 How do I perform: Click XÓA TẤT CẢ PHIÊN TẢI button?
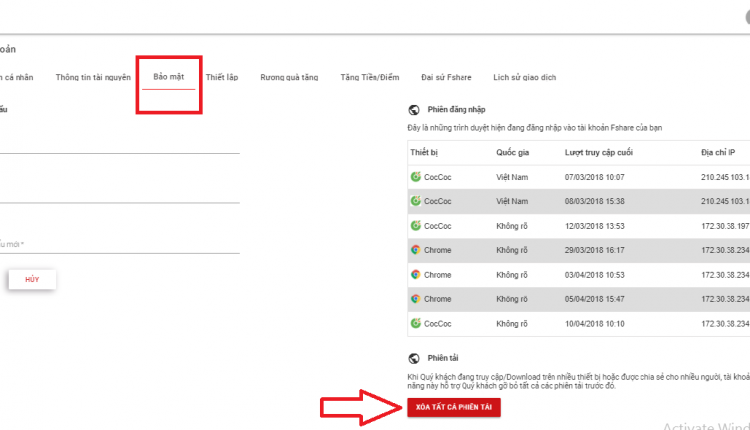click(x=454, y=407)
